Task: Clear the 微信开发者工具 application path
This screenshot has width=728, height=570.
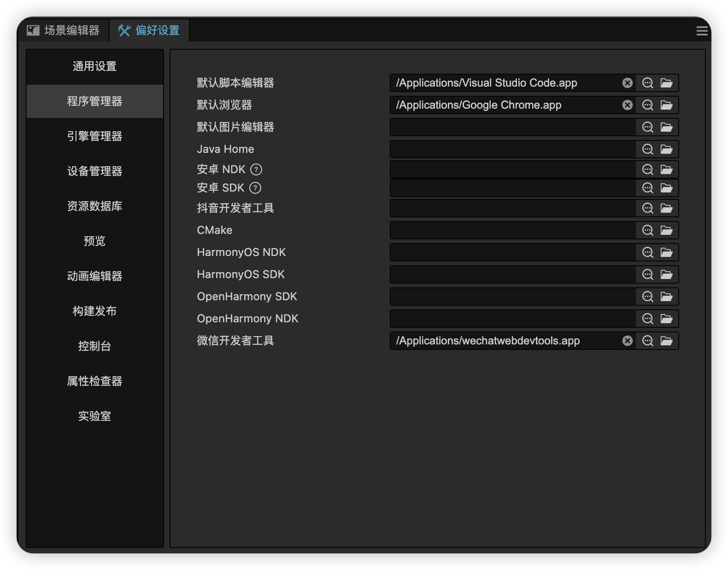Action: pos(627,341)
